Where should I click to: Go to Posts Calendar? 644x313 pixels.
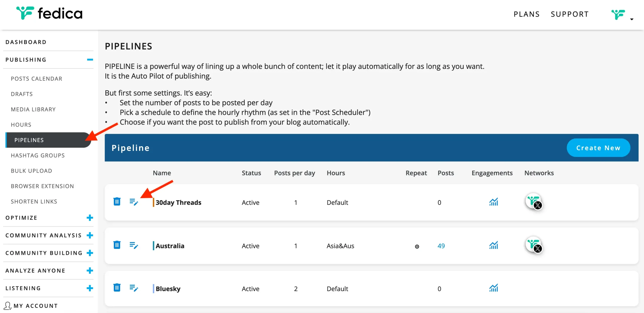(x=36, y=79)
